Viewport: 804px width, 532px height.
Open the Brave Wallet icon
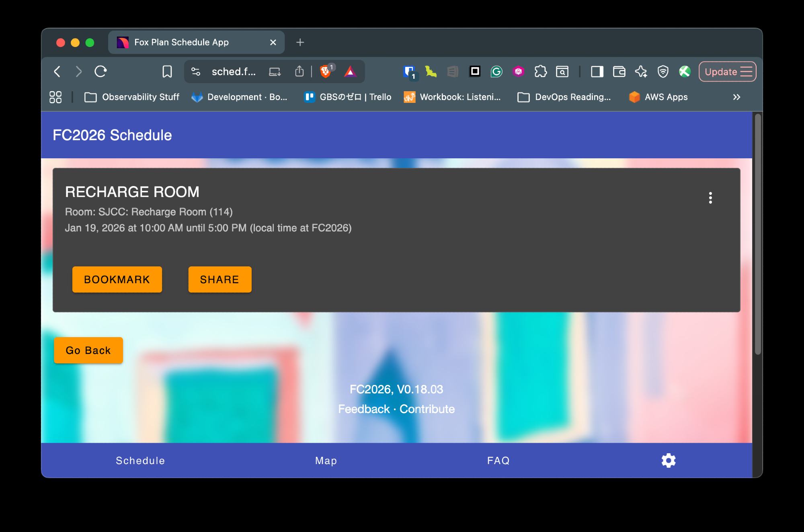619,72
